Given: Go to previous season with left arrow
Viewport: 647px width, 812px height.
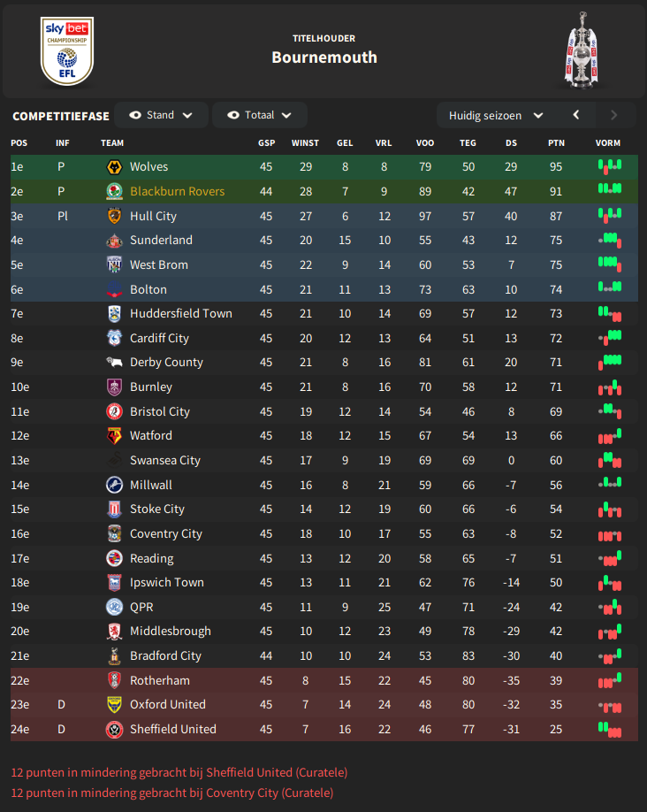Looking at the screenshot, I should 576,115.
